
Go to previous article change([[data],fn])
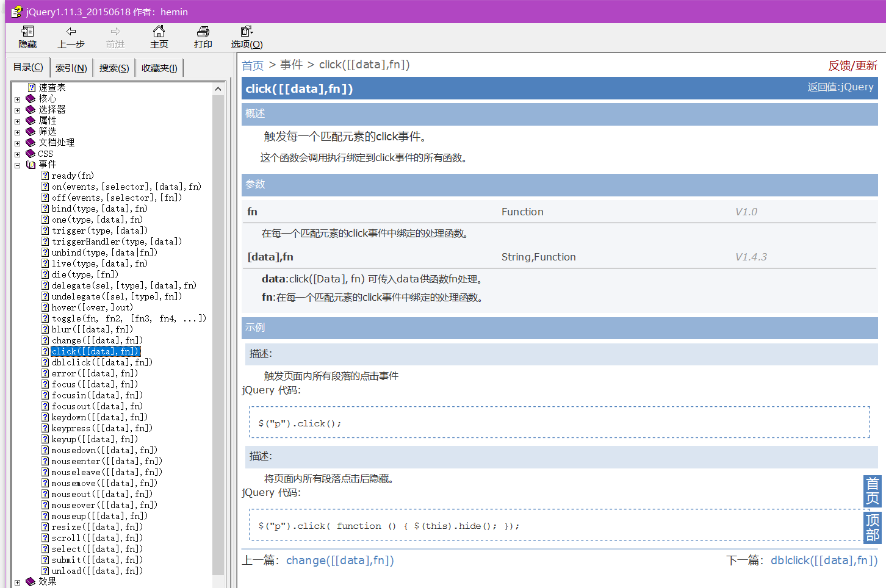(x=340, y=560)
